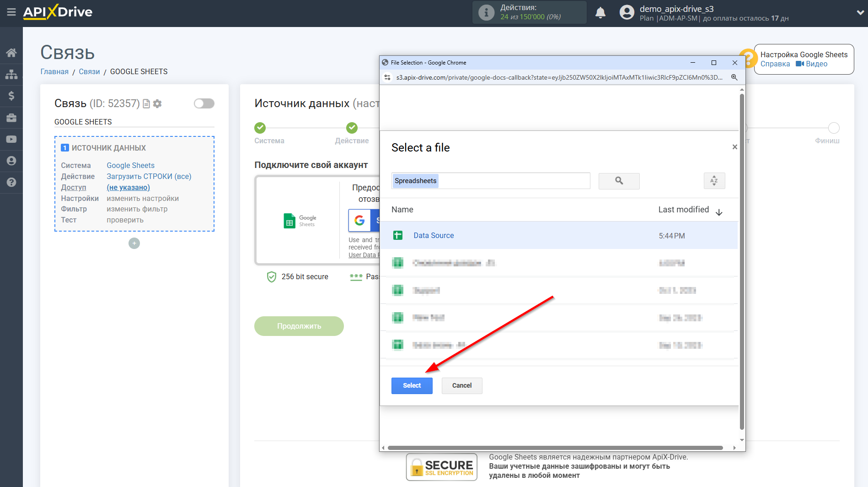
Task: Open the hamburger menu in the header
Action: 11,12
